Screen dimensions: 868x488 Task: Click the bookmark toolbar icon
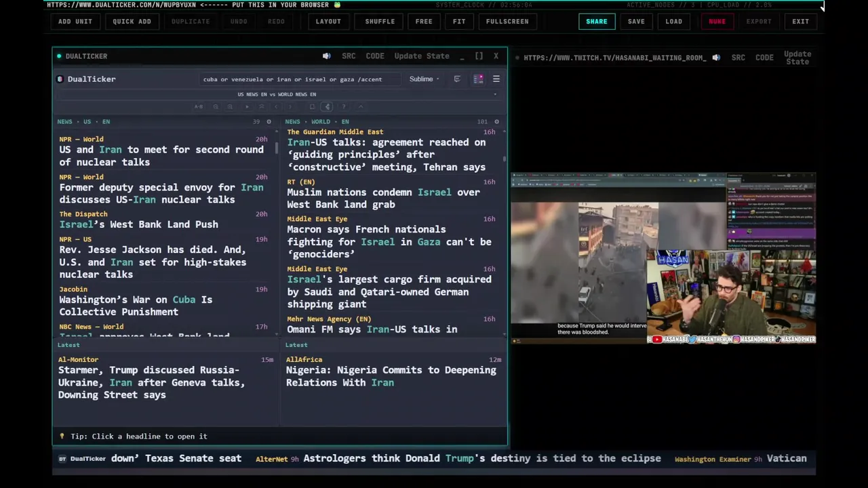(x=312, y=106)
